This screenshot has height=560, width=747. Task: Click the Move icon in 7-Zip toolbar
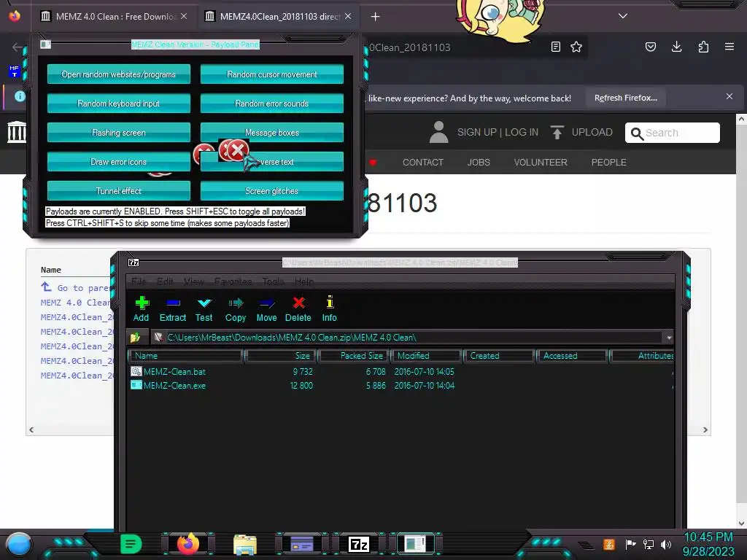click(x=266, y=303)
